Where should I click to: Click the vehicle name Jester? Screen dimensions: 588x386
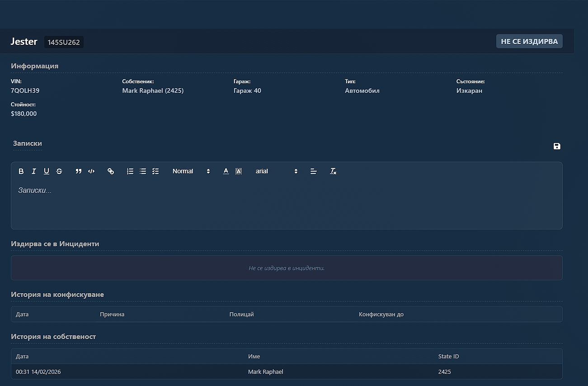click(24, 42)
